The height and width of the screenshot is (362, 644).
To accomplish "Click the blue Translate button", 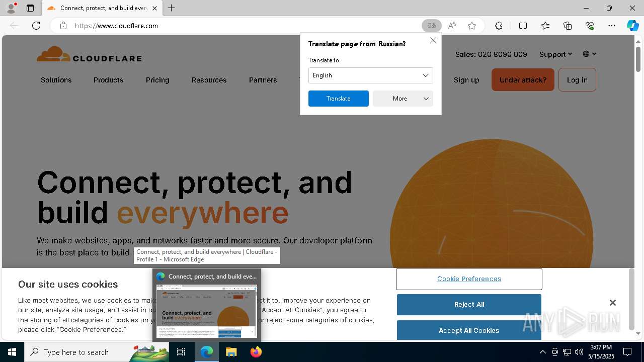I will (338, 99).
